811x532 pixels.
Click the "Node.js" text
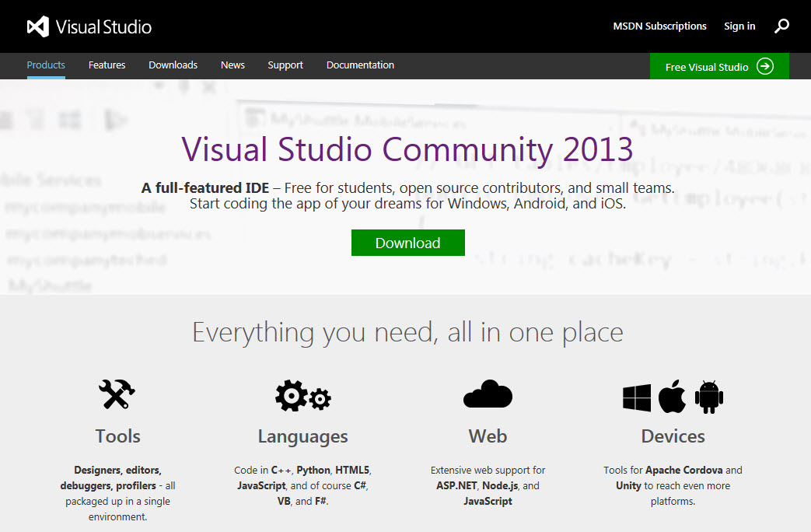click(x=500, y=485)
